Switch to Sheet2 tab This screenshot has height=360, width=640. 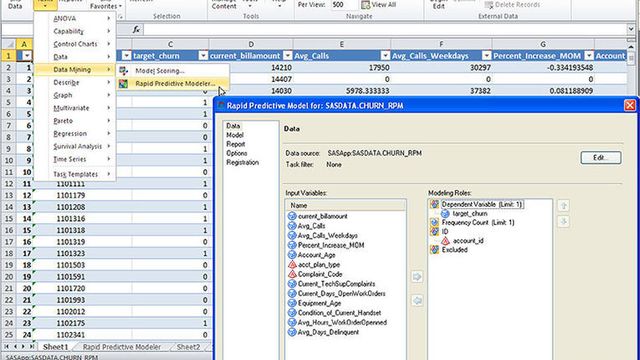pos(188,347)
